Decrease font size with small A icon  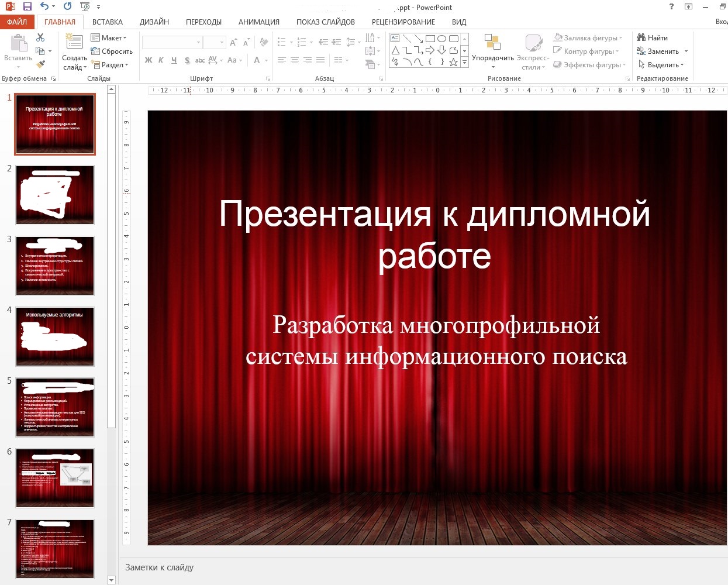246,43
